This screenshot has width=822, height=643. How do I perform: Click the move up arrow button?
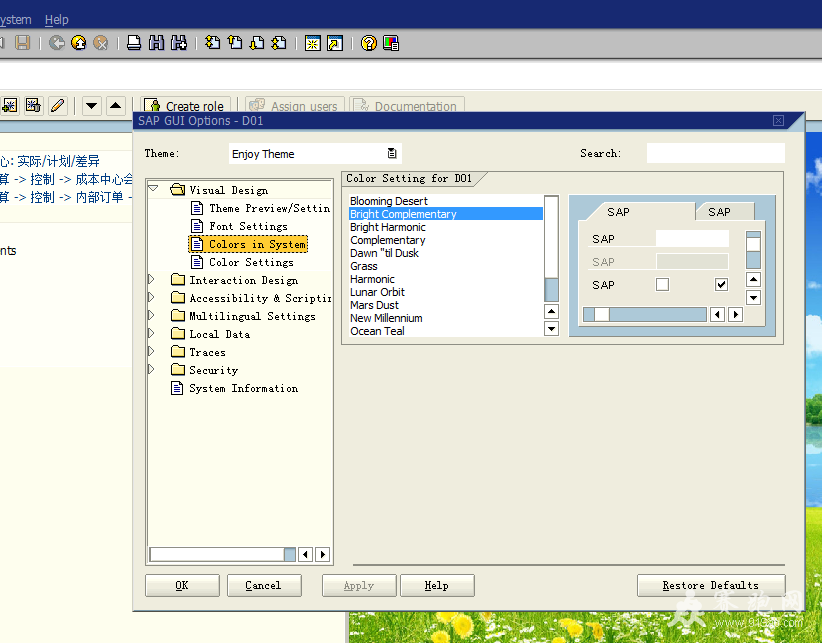point(115,106)
